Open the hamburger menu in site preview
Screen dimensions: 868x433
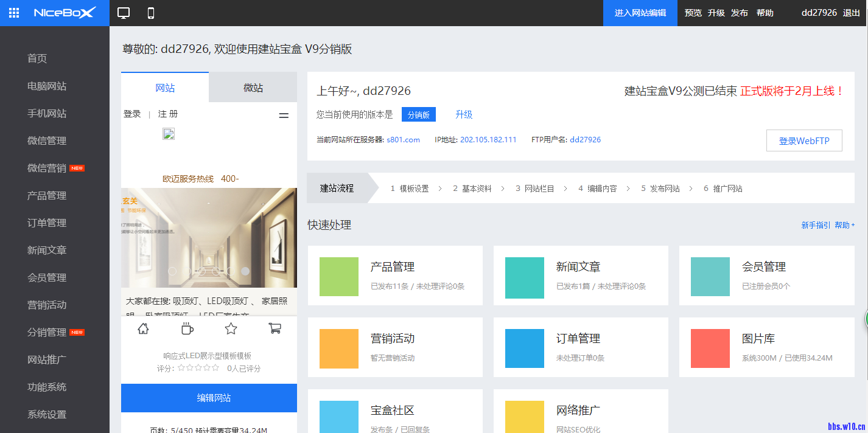click(x=284, y=115)
